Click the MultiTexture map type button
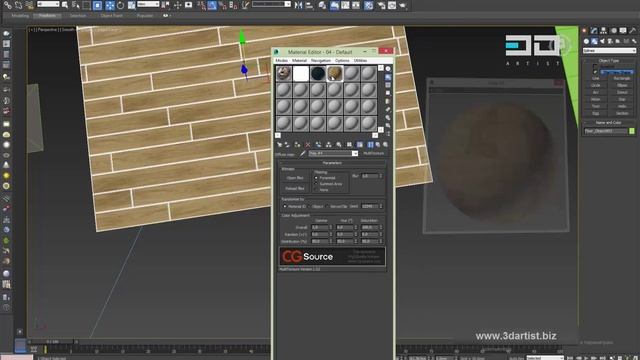 click(373, 153)
